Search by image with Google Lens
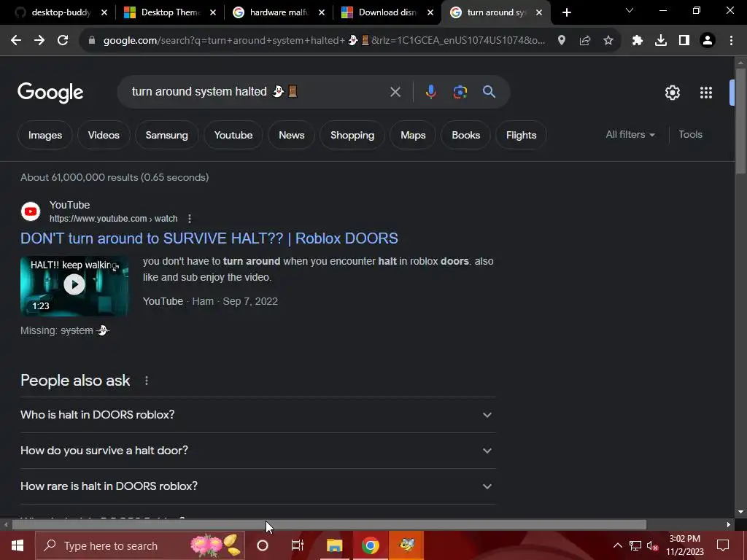The height and width of the screenshot is (560, 747). tap(460, 92)
